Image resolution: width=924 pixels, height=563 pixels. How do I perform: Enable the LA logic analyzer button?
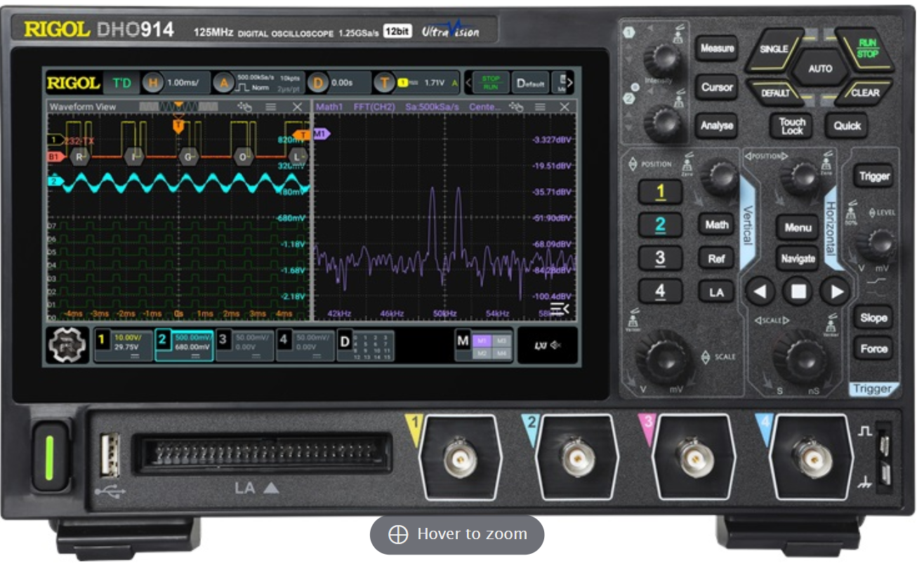click(716, 291)
